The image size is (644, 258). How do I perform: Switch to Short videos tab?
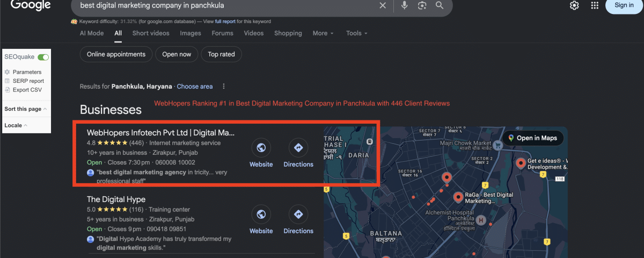click(151, 33)
